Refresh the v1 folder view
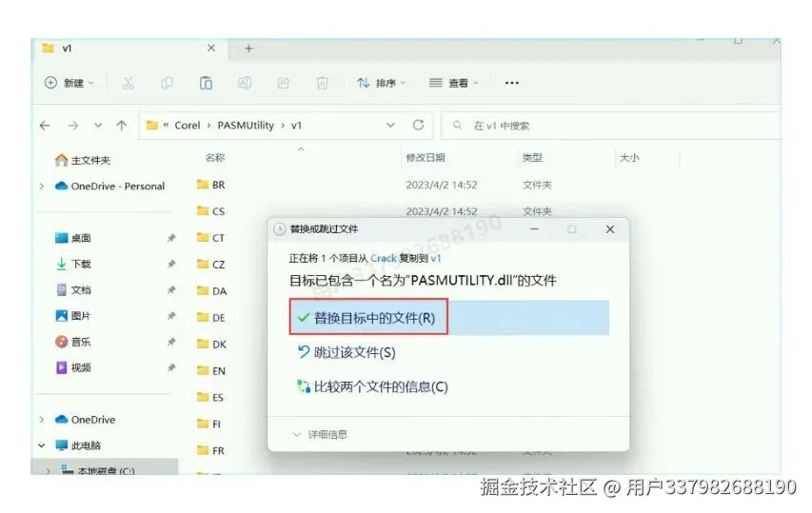812x513 pixels. pyautogui.click(x=419, y=126)
